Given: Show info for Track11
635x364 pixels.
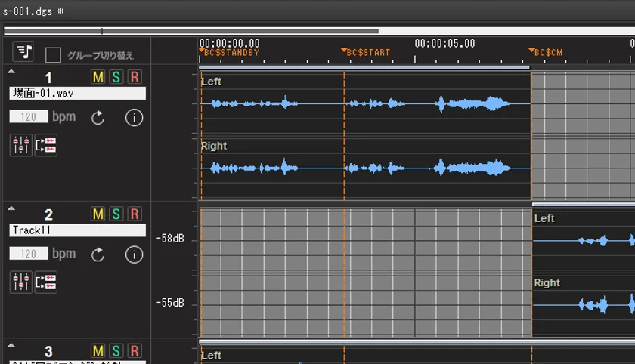Looking at the screenshot, I should [134, 254].
